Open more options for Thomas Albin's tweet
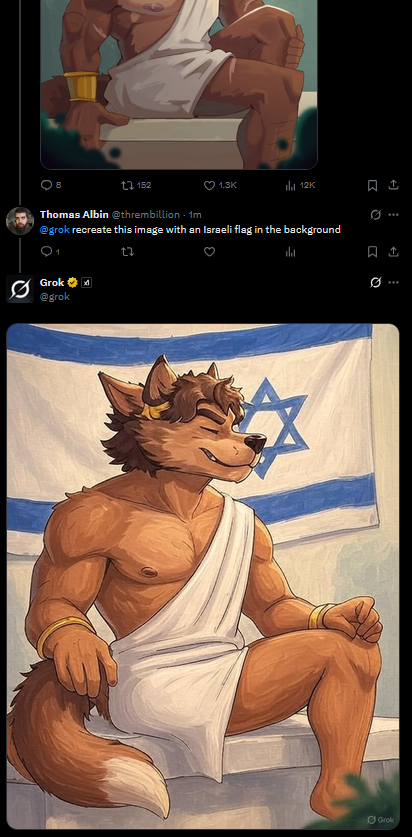 [393, 215]
